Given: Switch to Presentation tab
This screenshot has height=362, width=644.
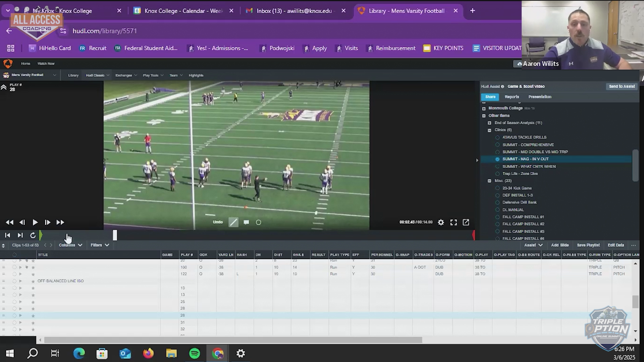Looking at the screenshot, I should [x=540, y=97].
